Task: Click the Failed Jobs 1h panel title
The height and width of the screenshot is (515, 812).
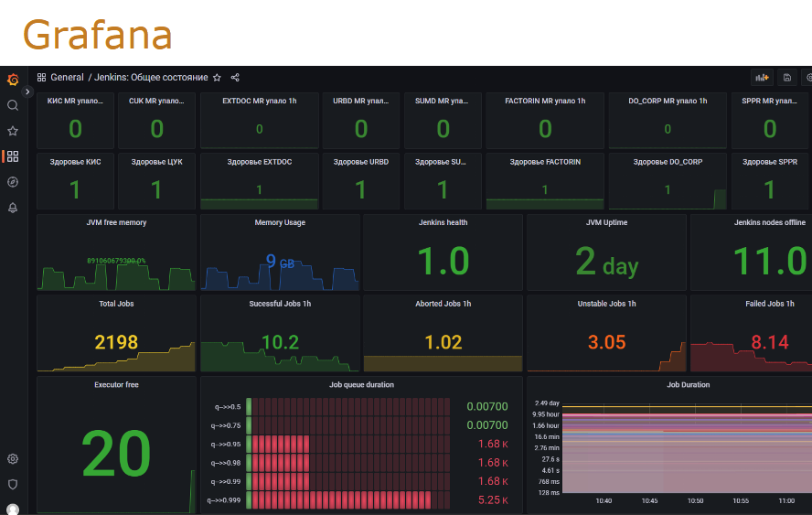Action: [x=770, y=304]
